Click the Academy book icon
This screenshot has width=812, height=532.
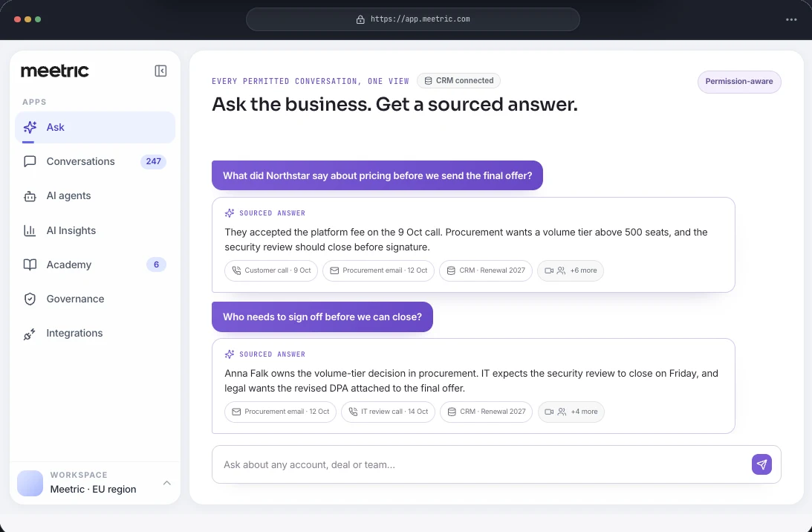pos(30,265)
